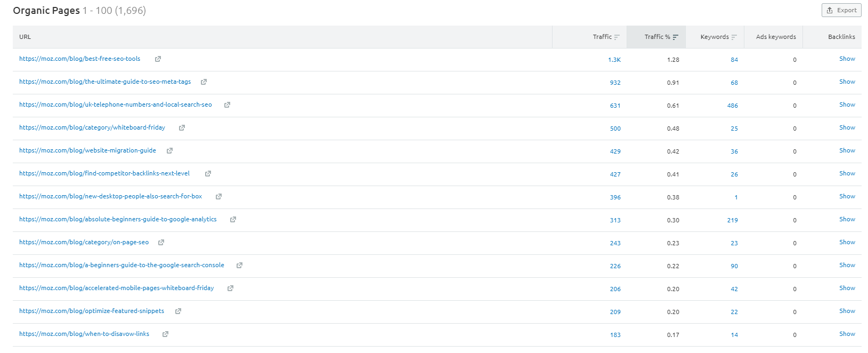The width and height of the screenshot is (868, 353).
Task: Open uk-telephone-numbers-and-local-search-seo URL
Action: coord(116,105)
